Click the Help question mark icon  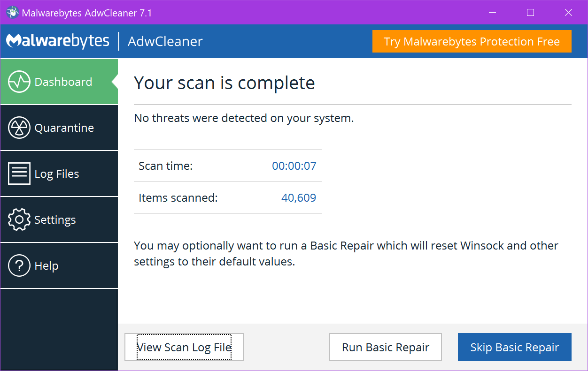click(19, 266)
